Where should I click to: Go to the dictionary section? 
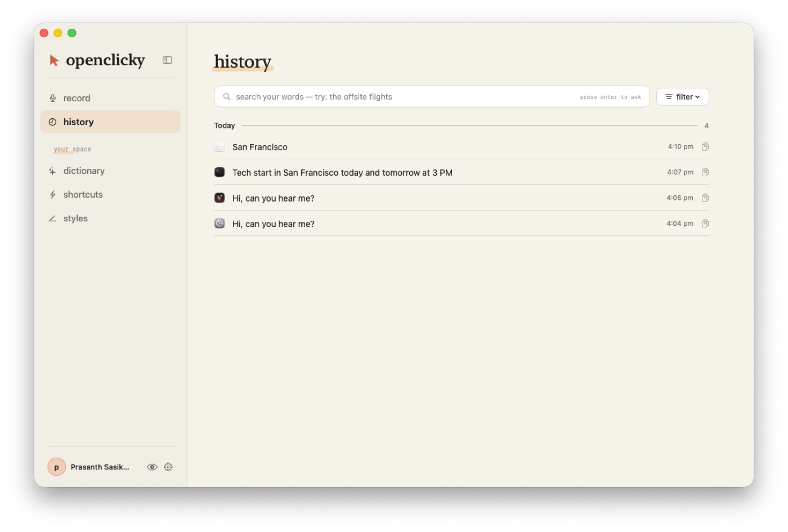coord(110,171)
